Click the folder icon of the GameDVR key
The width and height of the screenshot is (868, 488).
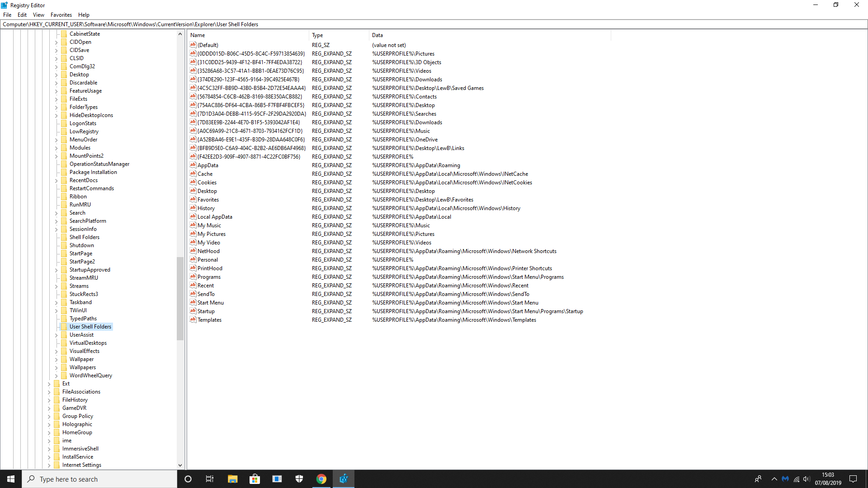[57, 408]
